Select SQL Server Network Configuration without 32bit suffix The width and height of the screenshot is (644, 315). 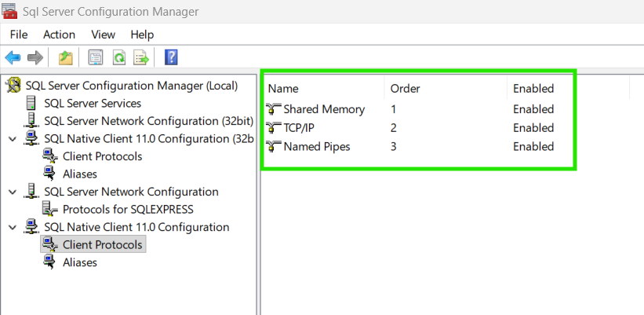coord(131,192)
